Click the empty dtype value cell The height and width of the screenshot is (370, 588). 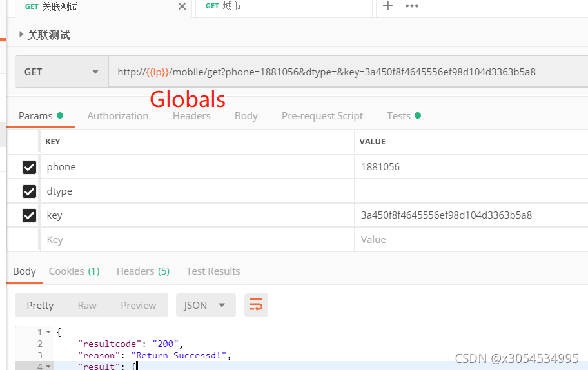pyautogui.click(x=471, y=191)
